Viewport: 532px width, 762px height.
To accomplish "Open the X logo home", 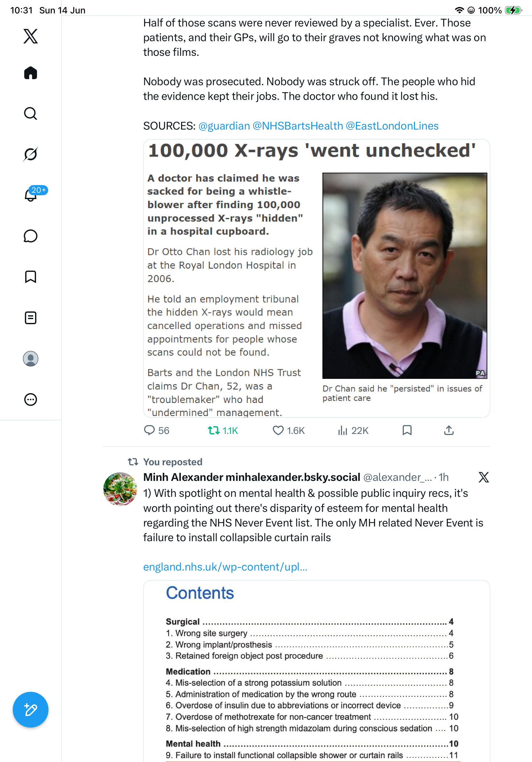I will pyautogui.click(x=31, y=36).
